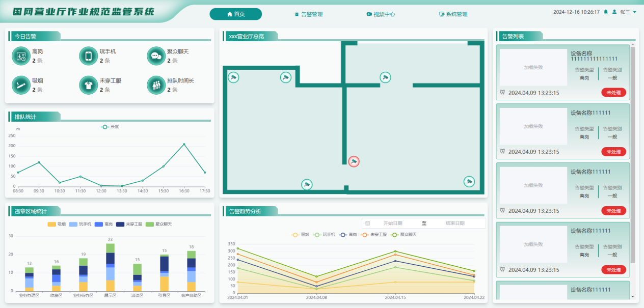
Task: Select the camera icon at floor plan's bottom-right corner
Action: coord(469,181)
